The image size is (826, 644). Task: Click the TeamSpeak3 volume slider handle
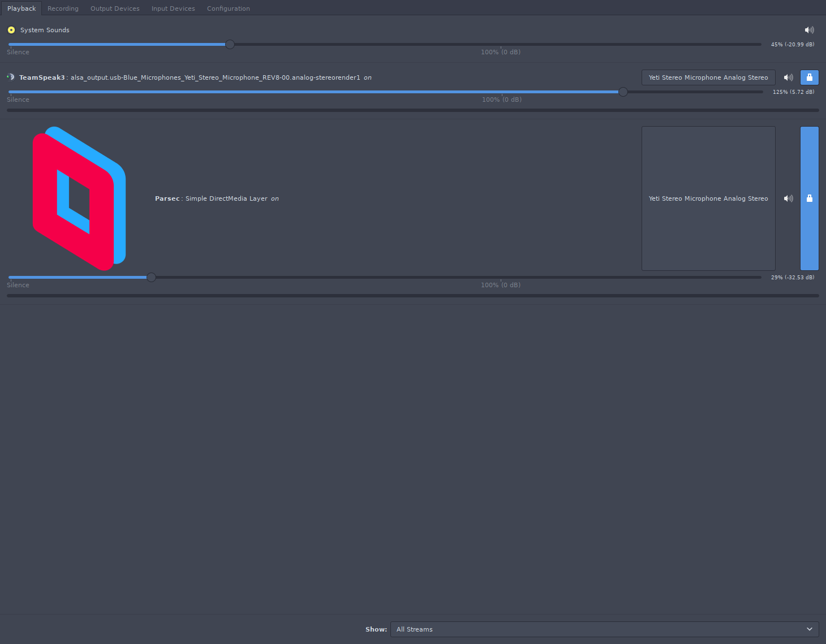tap(623, 92)
